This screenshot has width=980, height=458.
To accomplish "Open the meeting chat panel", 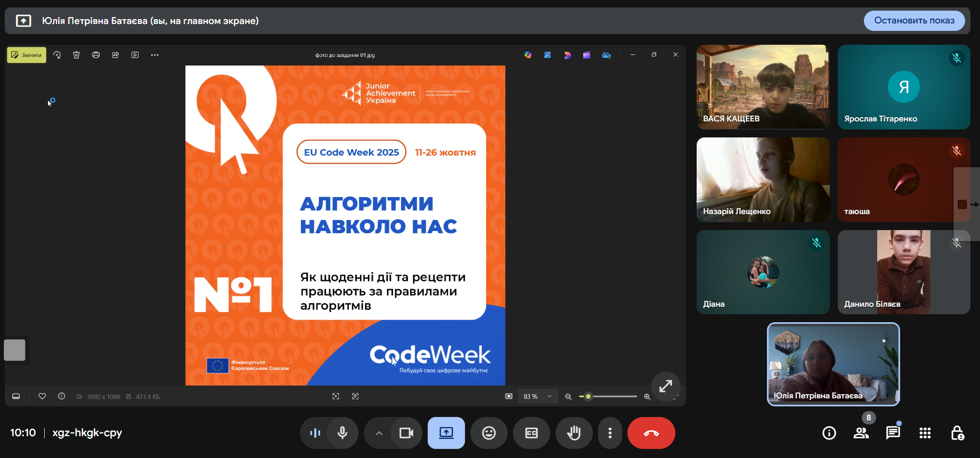I will [893, 433].
